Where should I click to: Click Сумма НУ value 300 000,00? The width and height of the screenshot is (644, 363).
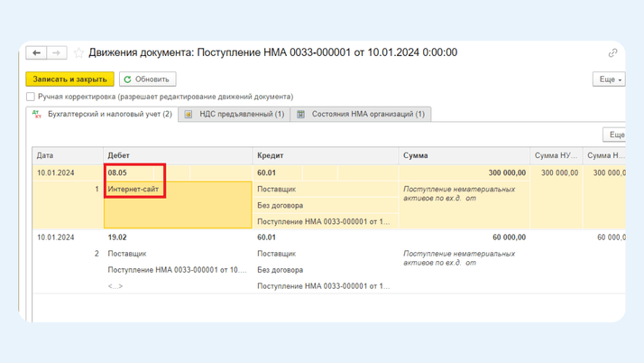(559, 172)
